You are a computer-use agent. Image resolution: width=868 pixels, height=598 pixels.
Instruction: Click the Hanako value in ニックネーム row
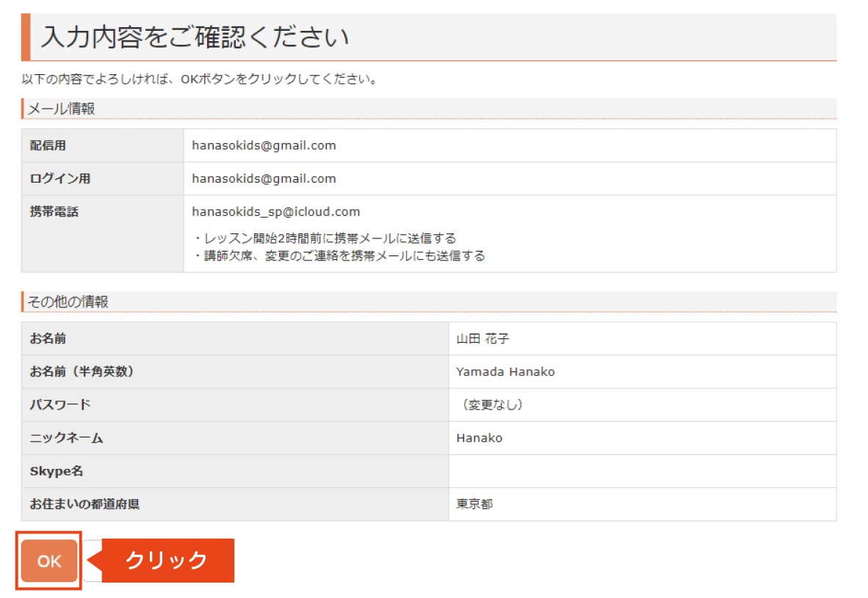(479, 438)
